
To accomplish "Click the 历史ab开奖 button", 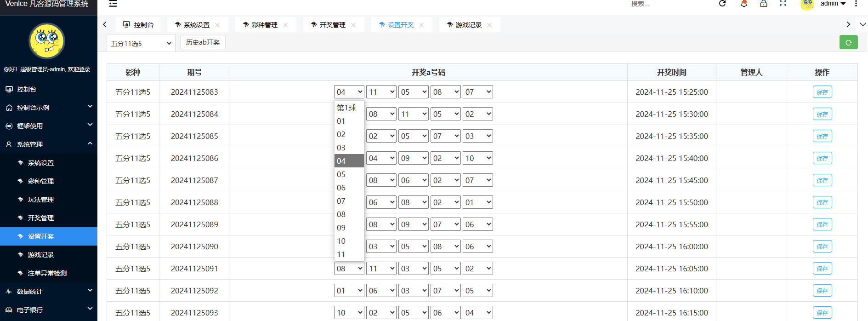I will tap(203, 42).
